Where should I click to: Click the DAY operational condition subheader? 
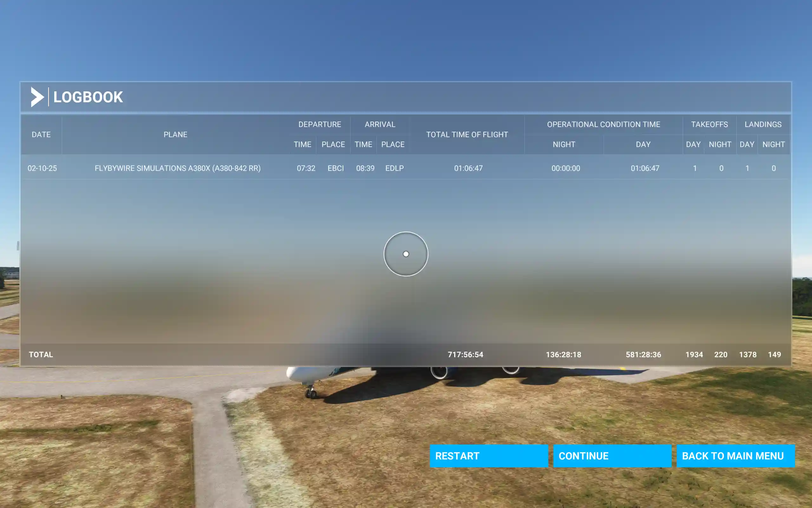pyautogui.click(x=643, y=144)
